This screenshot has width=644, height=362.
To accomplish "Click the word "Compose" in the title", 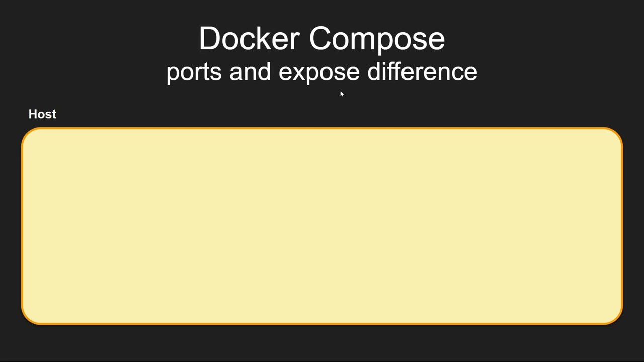I will pos(377,39).
